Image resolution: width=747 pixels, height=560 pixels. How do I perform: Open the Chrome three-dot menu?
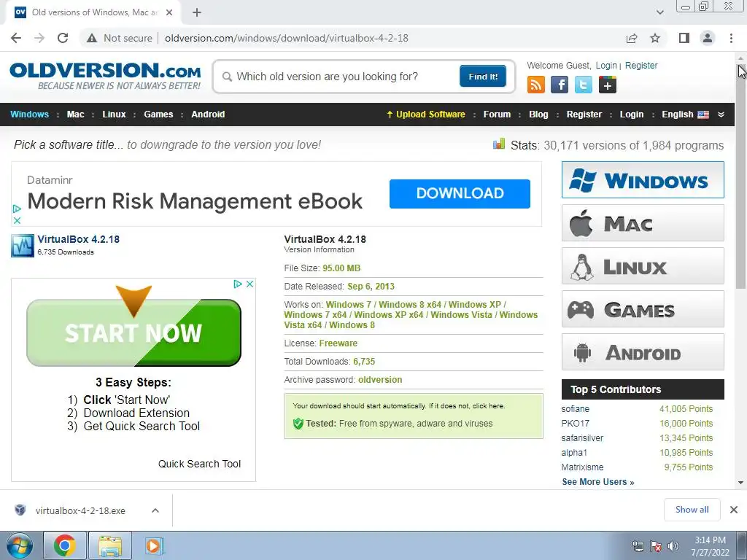tap(731, 38)
